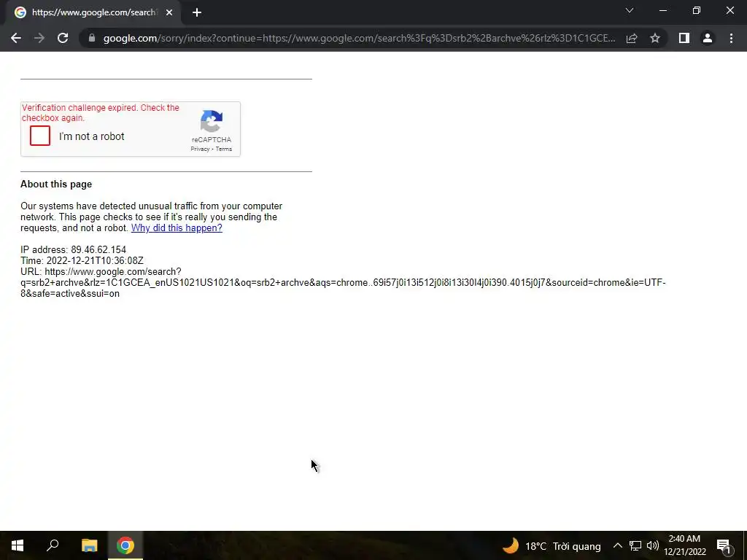The height and width of the screenshot is (560, 747).
Task: Open the notification center icon
Action: [x=724, y=545]
